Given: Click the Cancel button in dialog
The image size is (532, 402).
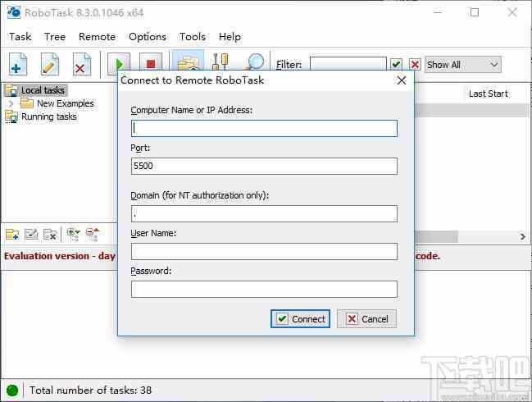Looking at the screenshot, I should [366, 319].
